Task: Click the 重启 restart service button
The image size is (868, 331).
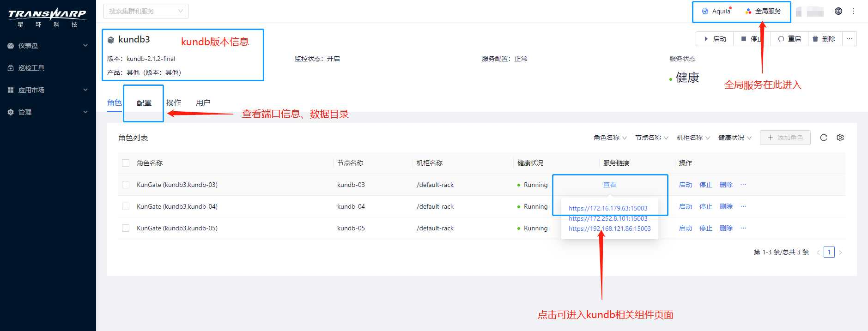Action: 789,39
